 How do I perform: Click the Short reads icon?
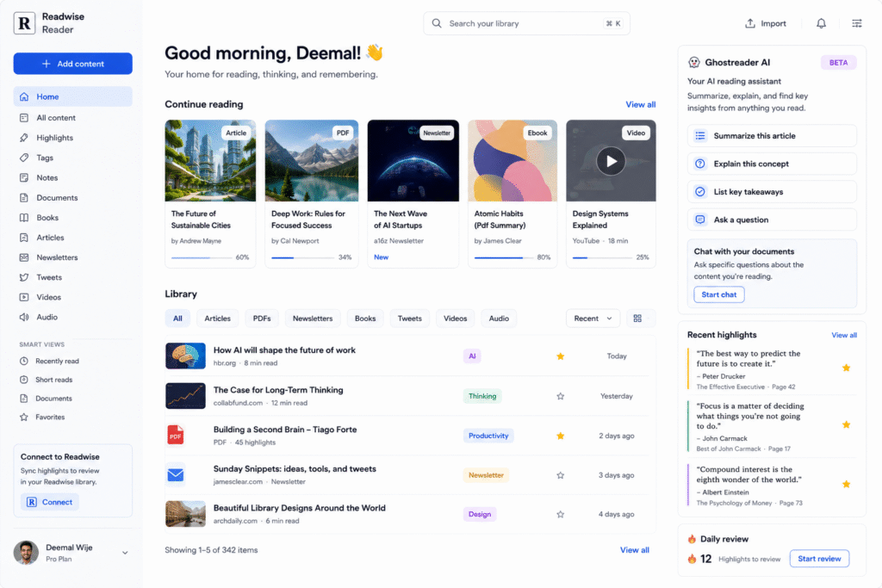point(23,380)
